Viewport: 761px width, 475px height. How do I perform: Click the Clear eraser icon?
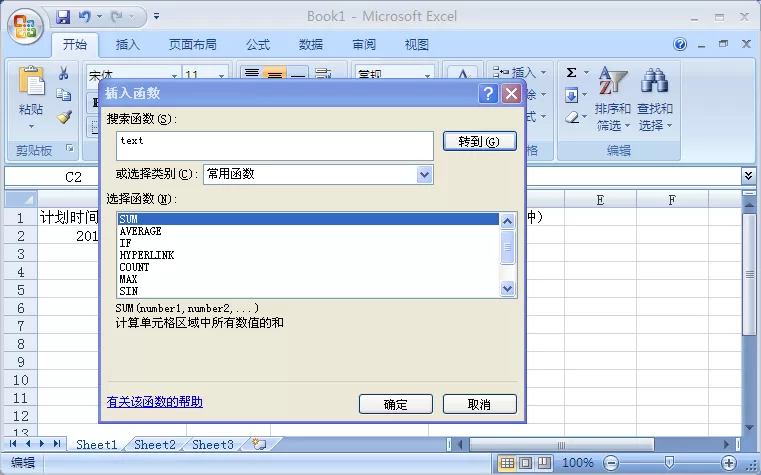coord(572,117)
